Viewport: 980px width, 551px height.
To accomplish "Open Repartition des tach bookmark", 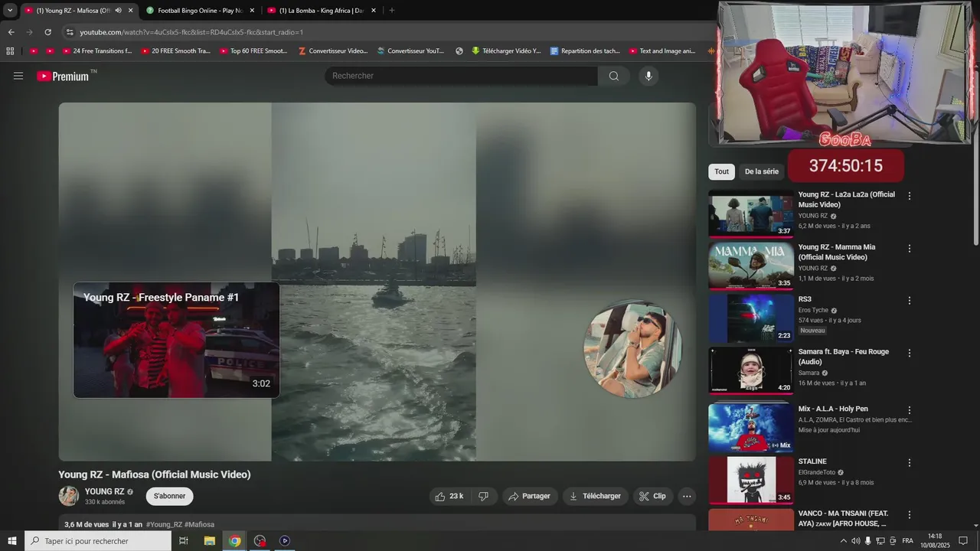I will (585, 51).
